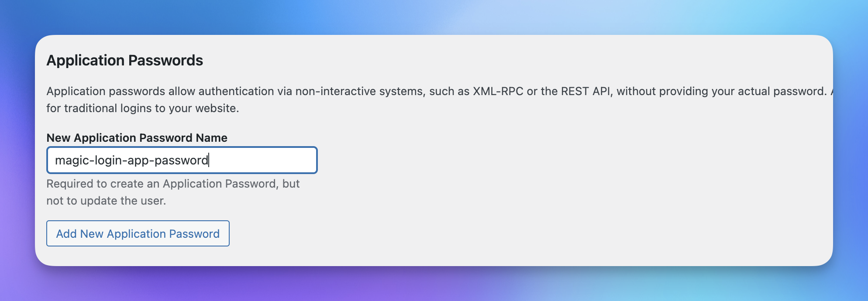Viewport: 868px width, 301px height.
Task: Focus the New Application Password Name field
Action: pos(182,160)
